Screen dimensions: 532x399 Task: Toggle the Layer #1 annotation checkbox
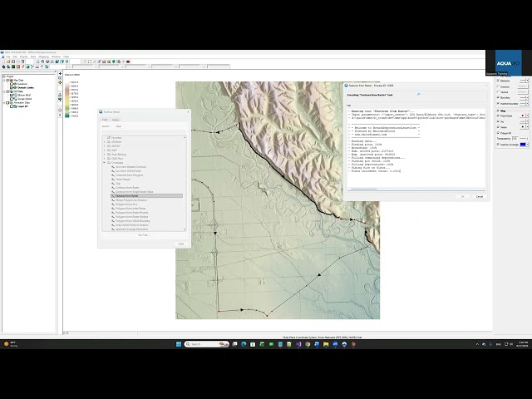click(x=11, y=106)
